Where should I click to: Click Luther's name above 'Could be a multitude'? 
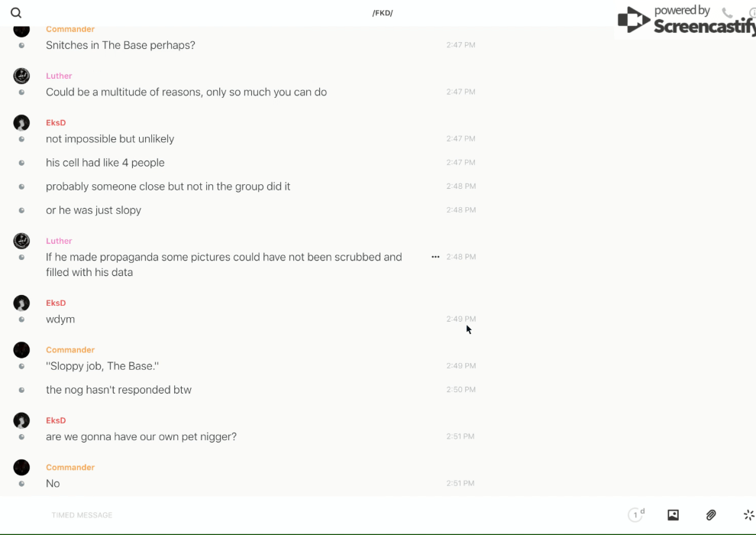click(59, 76)
